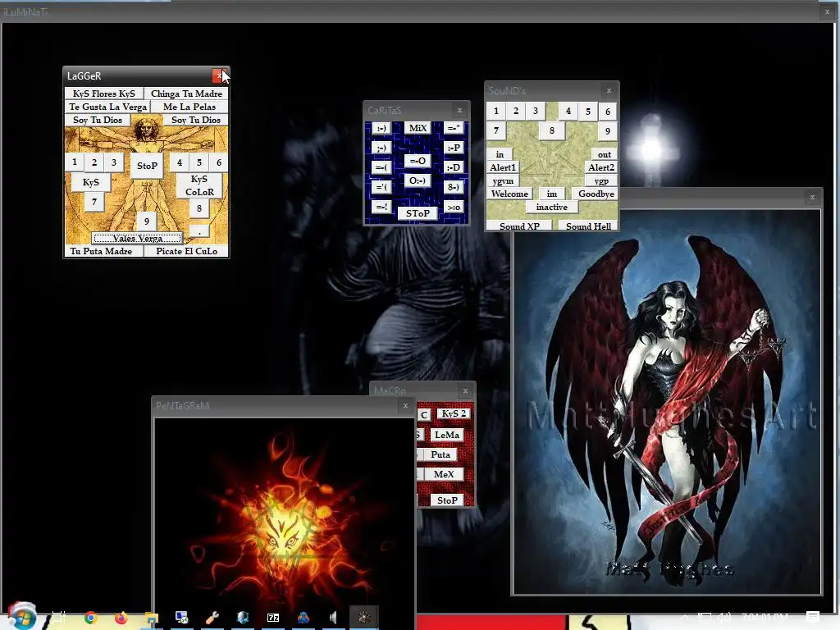The image size is (840, 630).
Task: Click the 'Te Gusta La Verga' button
Action: (107, 107)
